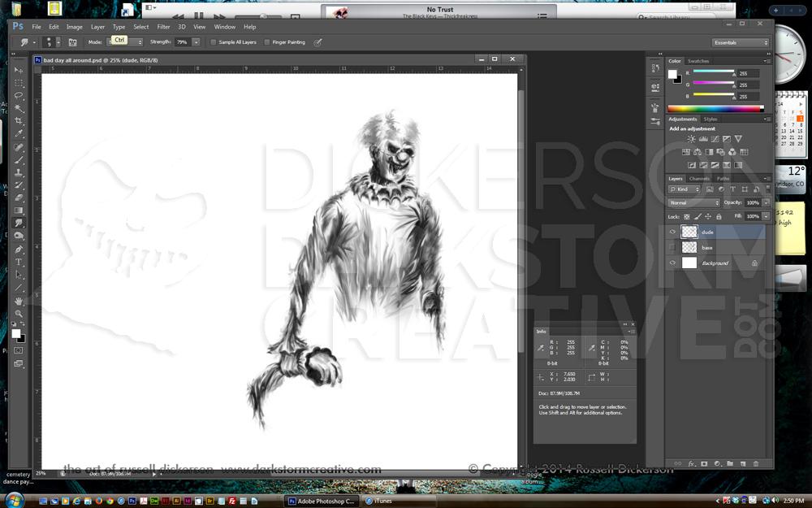Add a Color Balance adjustment
Screen dimensions: 812x508
pyautogui.click(x=698, y=152)
